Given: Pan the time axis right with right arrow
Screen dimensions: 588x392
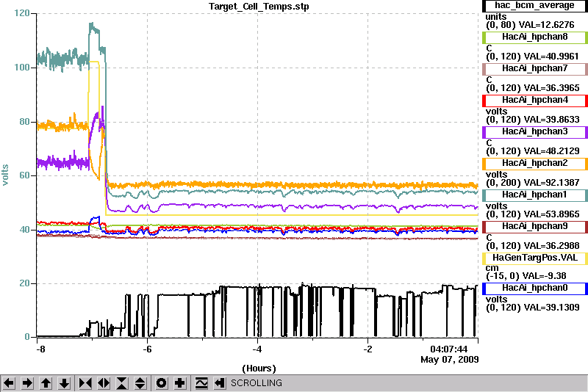Looking at the screenshot, I should pos(27,383).
